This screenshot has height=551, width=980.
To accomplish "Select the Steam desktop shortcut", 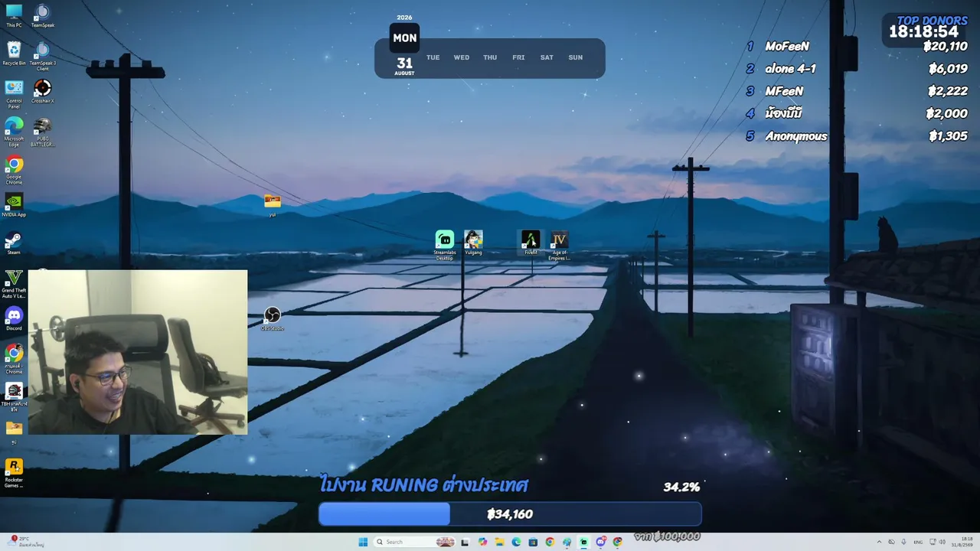I will coord(14,243).
